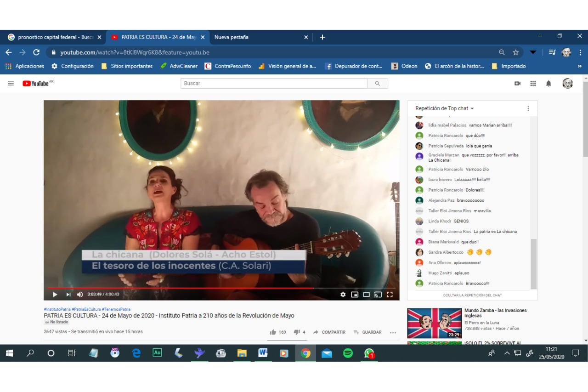588x392 pixels.
Task: Open chat three-dot options menu
Action: (x=528, y=108)
